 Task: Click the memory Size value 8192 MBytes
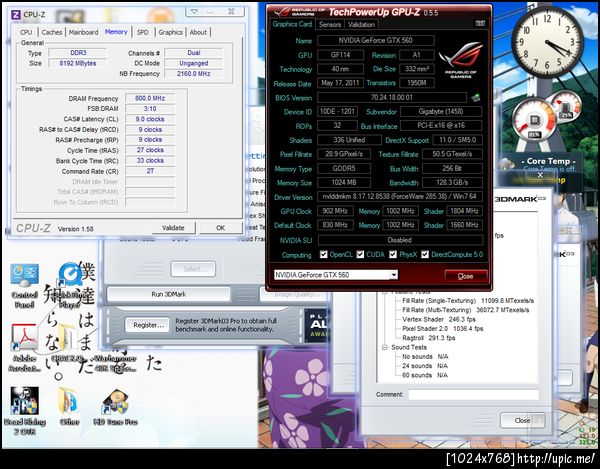coord(78,63)
